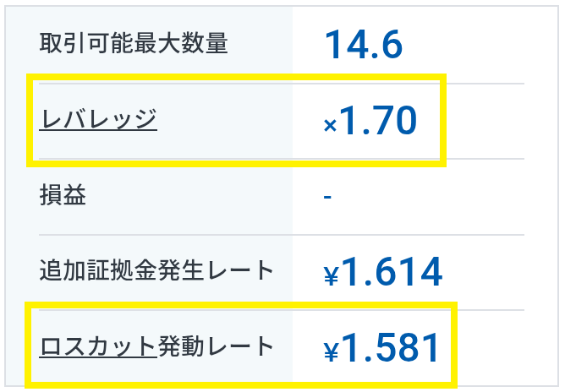Screen dimensions: 565x392
Task: Select the 損益 label
Action: [x=63, y=195]
